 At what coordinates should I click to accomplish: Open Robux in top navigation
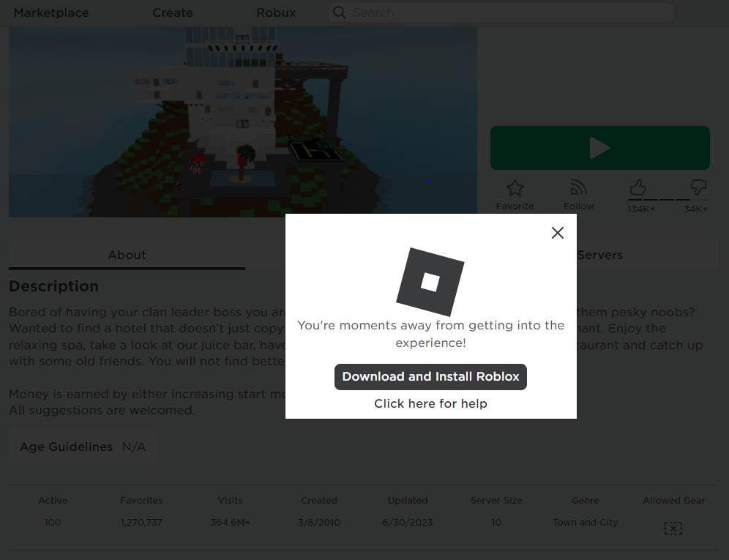point(276,12)
